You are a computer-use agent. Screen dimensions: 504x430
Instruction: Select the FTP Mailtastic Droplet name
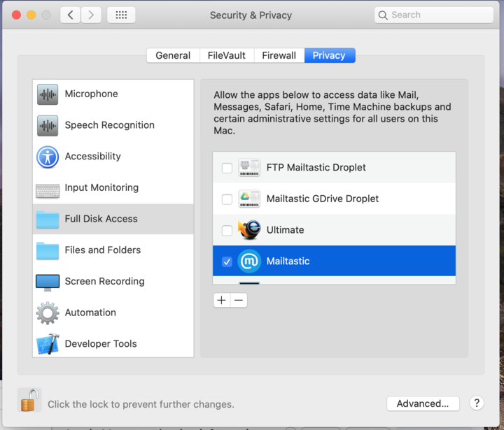coord(316,167)
